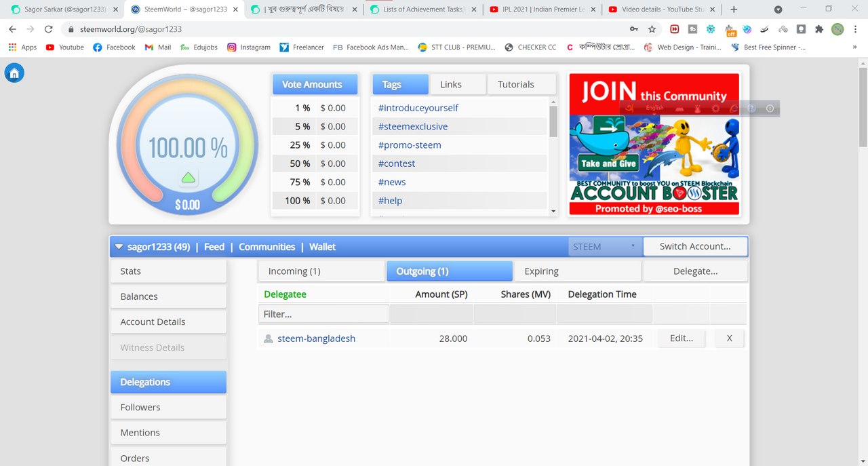Open the steem-bangladesh delegatee link
868x466 pixels.
316,338
